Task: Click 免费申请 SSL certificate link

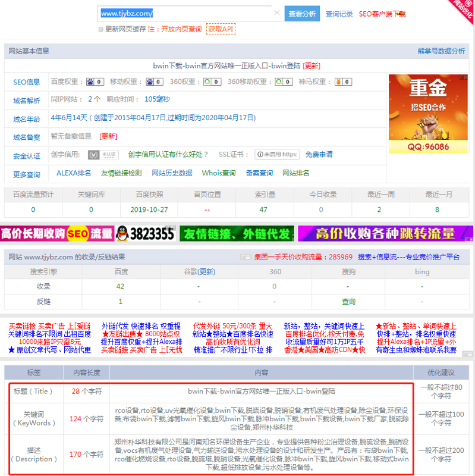Action: (x=319, y=155)
